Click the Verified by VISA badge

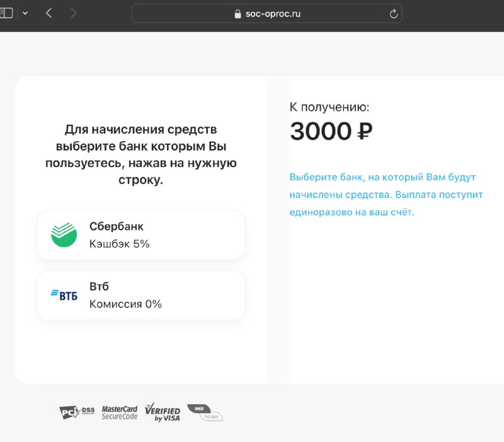click(x=163, y=412)
